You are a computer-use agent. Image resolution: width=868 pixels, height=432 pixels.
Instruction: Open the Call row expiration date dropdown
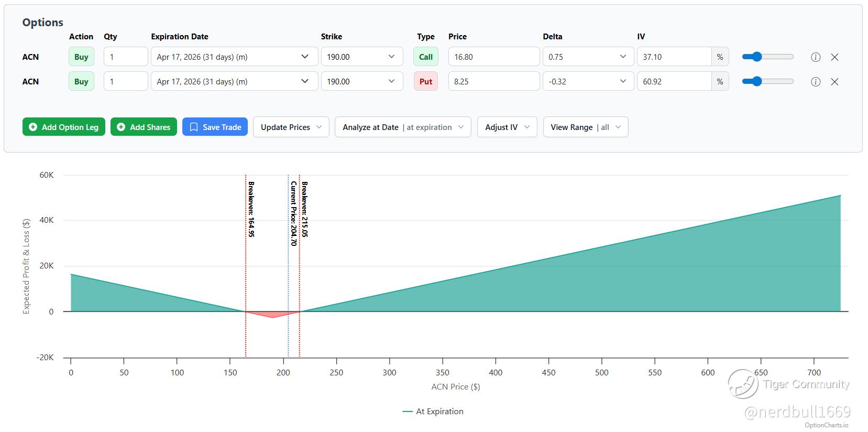click(234, 57)
